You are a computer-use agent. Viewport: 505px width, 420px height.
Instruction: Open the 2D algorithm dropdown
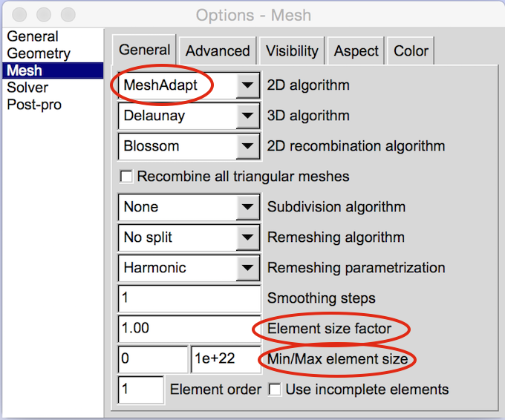click(248, 85)
